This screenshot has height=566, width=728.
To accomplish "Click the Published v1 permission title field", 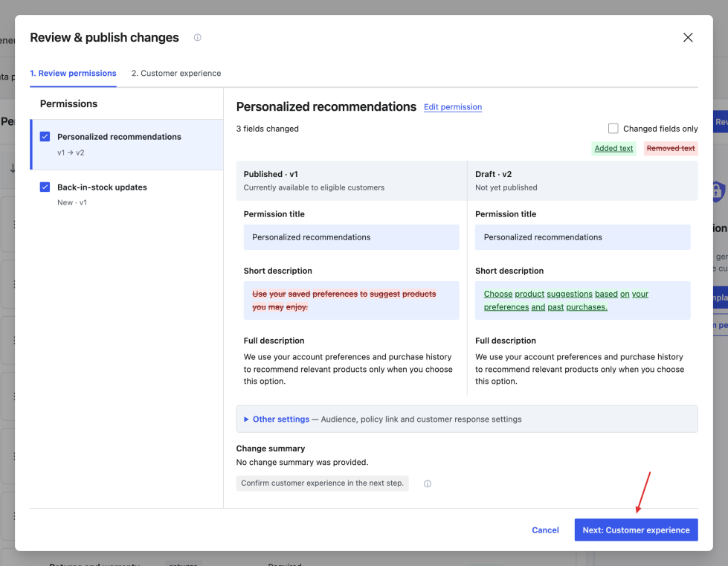I will tap(352, 237).
